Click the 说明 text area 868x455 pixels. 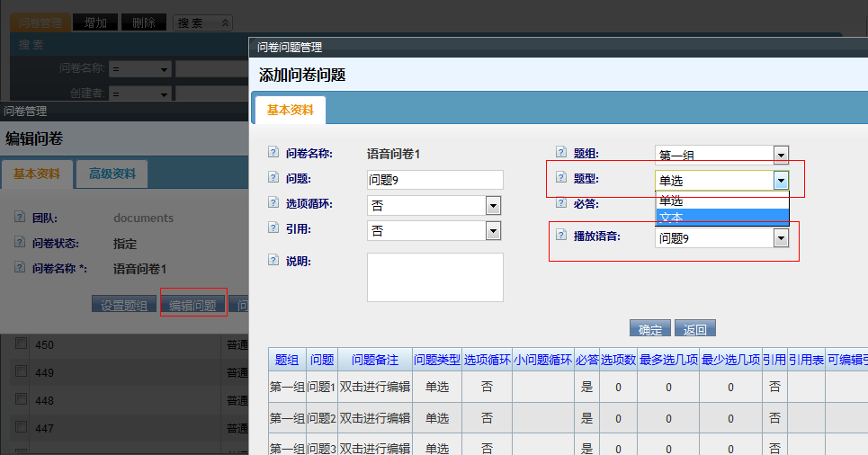(x=434, y=277)
